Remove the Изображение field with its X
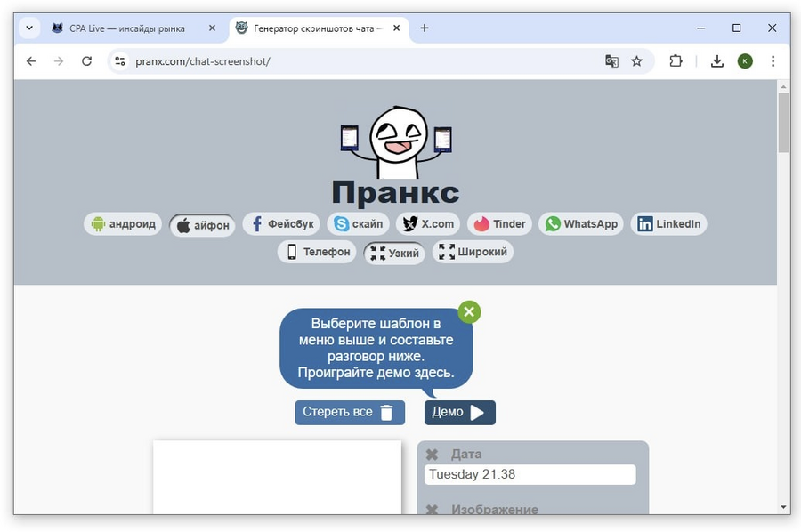Viewport: 801px width, 532px height. point(433,509)
